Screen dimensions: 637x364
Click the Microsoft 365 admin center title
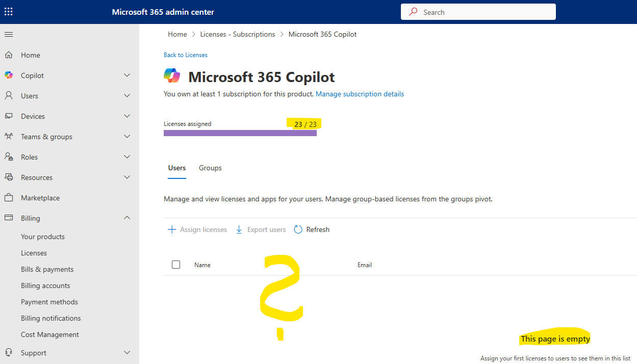(x=163, y=12)
